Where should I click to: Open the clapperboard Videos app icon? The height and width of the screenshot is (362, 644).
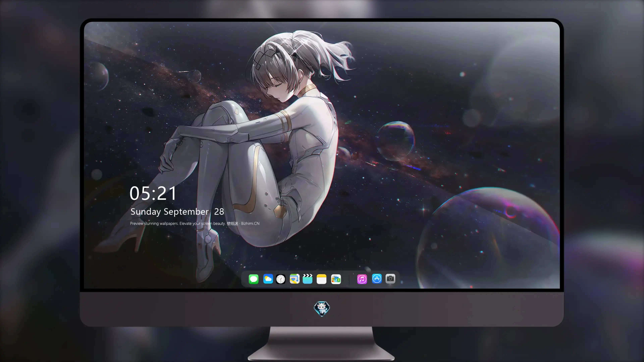point(308,279)
